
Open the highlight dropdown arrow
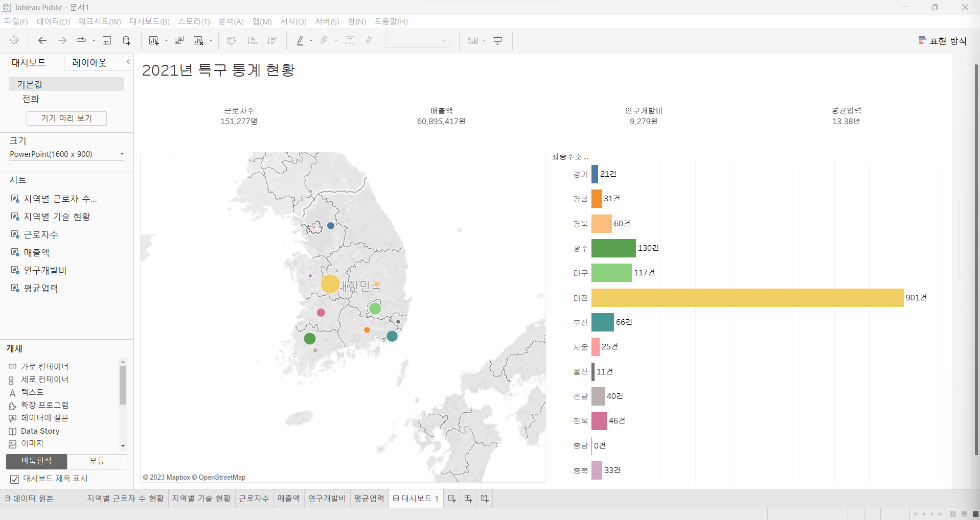coord(311,41)
